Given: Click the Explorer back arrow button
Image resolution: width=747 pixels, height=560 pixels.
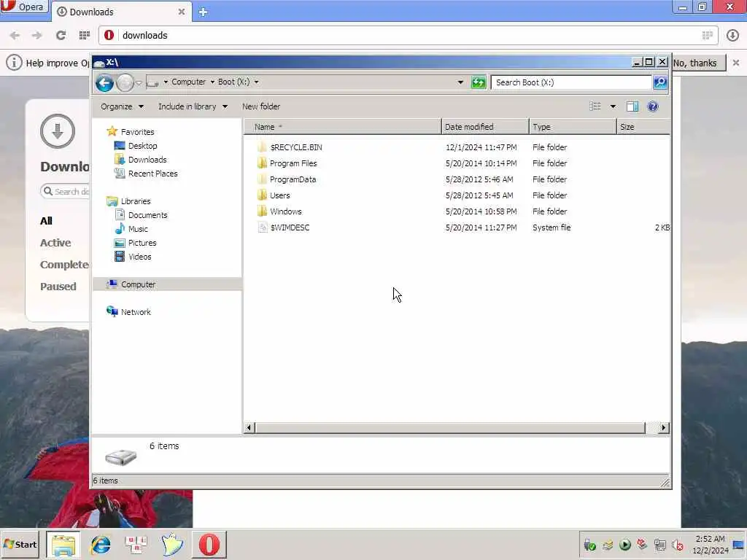Looking at the screenshot, I should pyautogui.click(x=104, y=83).
